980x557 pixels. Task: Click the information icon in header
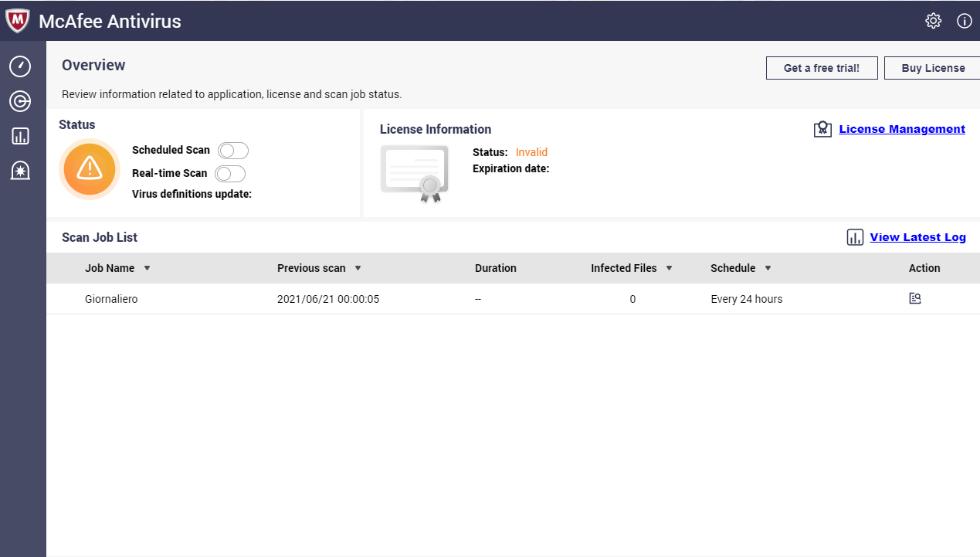(x=965, y=21)
